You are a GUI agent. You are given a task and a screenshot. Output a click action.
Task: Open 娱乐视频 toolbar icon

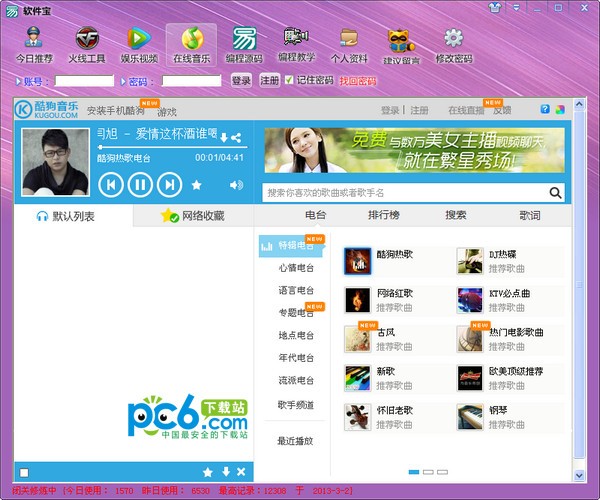(x=139, y=45)
